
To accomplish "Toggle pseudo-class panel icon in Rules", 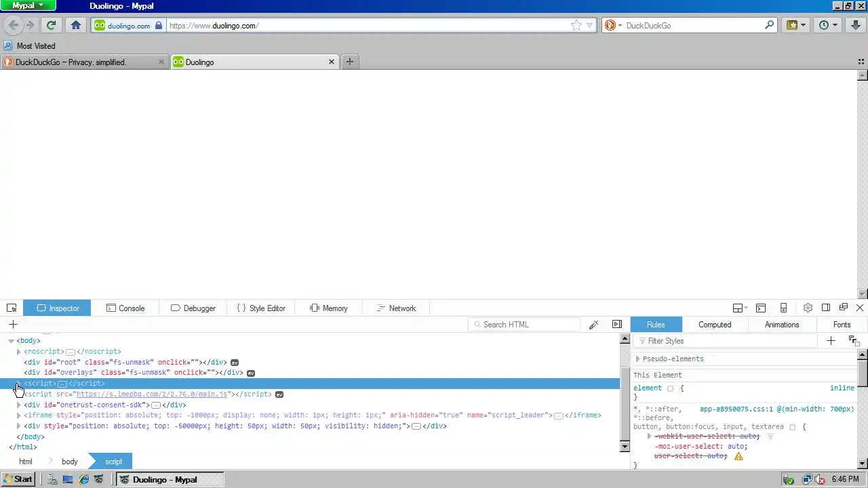I will click(x=854, y=341).
